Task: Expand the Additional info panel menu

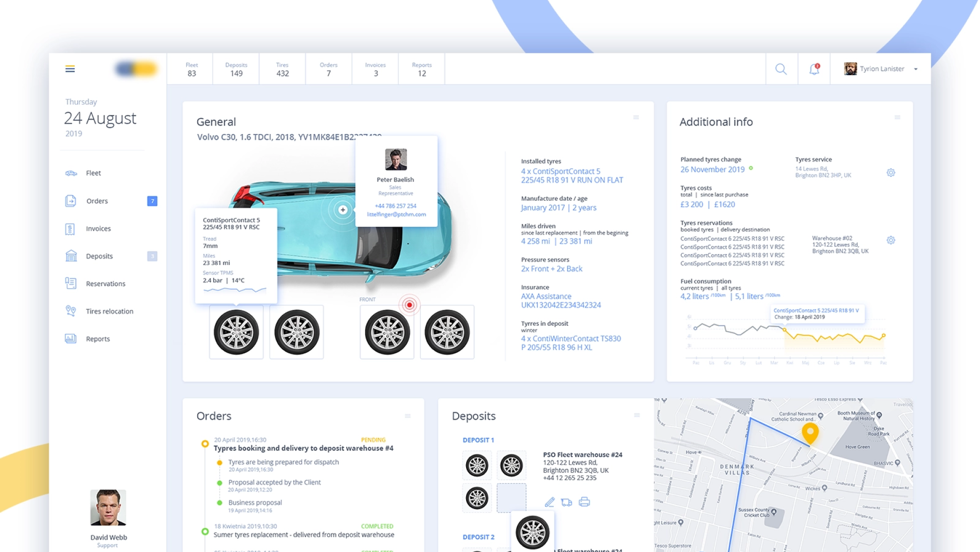Action: pyautogui.click(x=896, y=118)
